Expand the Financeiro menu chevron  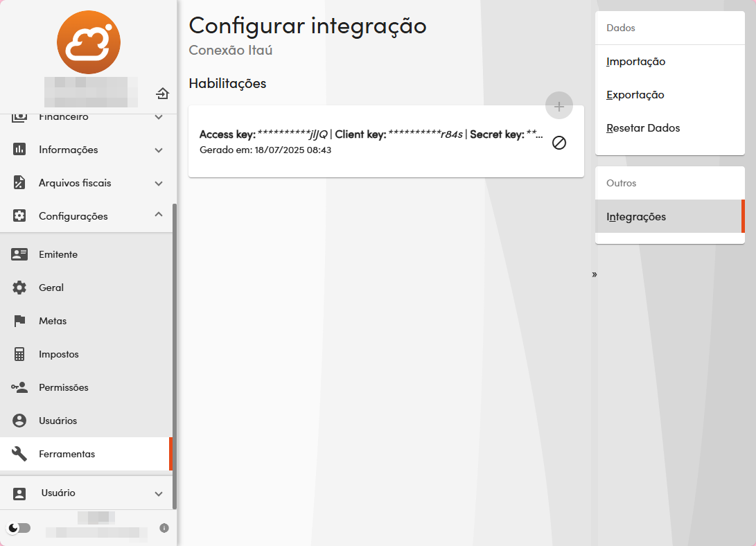coord(159,116)
